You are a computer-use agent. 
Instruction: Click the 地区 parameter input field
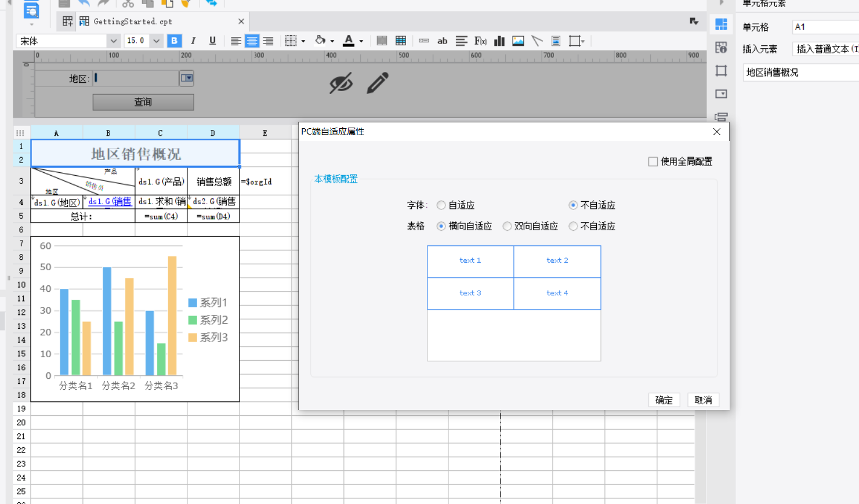tap(136, 78)
